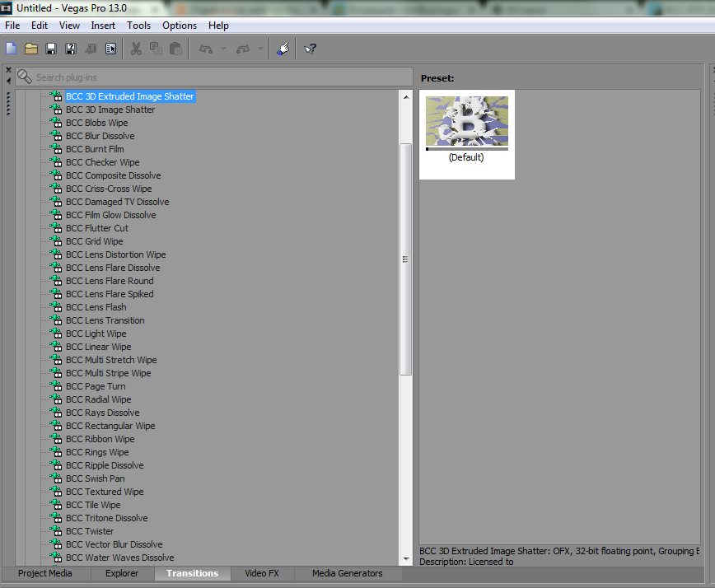The width and height of the screenshot is (715, 588).
Task: Click the Redo arrow icon
Action: (x=243, y=49)
